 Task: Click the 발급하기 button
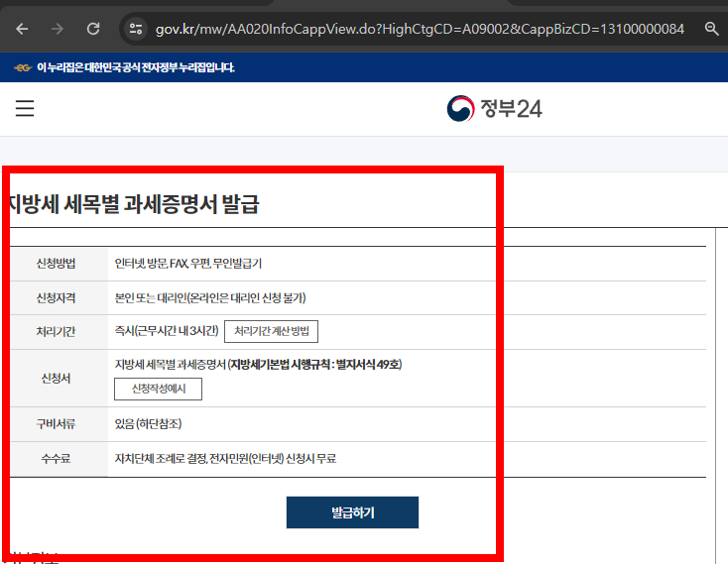pos(352,512)
